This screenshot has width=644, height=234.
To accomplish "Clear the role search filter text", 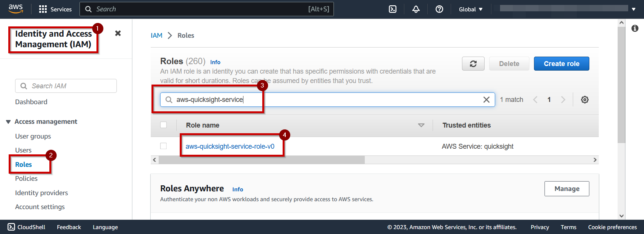I will [x=486, y=100].
